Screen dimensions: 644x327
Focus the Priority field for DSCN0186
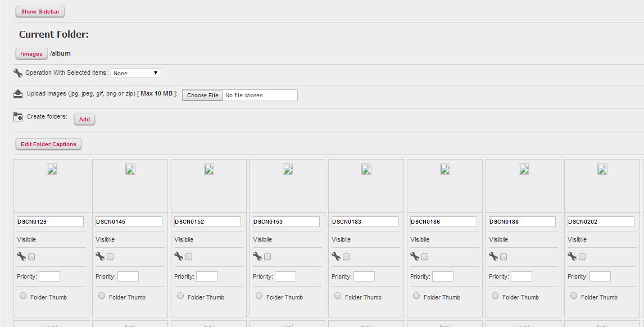pyautogui.click(x=443, y=276)
